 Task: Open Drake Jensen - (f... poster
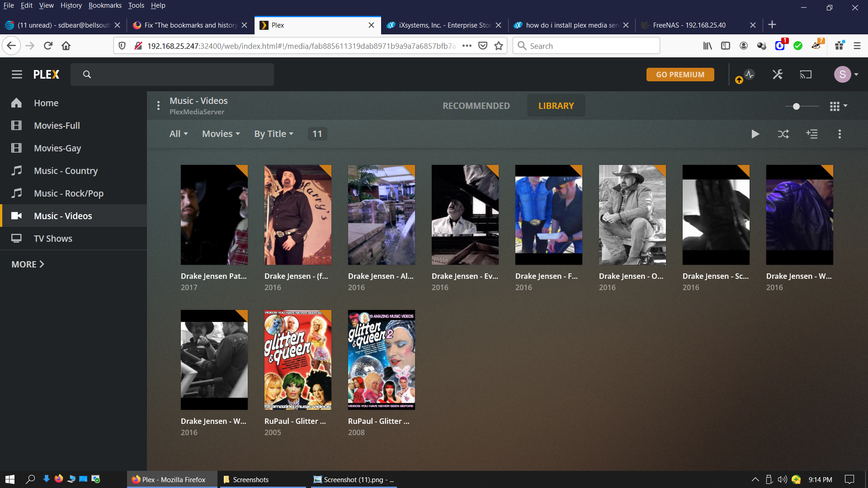point(298,215)
